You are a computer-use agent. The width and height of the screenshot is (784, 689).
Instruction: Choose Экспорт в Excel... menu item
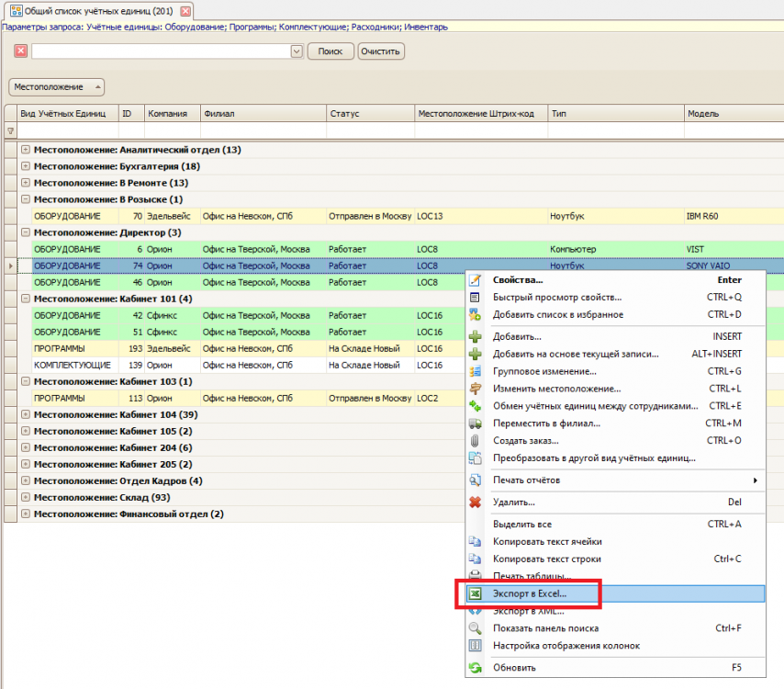(615, 594)
